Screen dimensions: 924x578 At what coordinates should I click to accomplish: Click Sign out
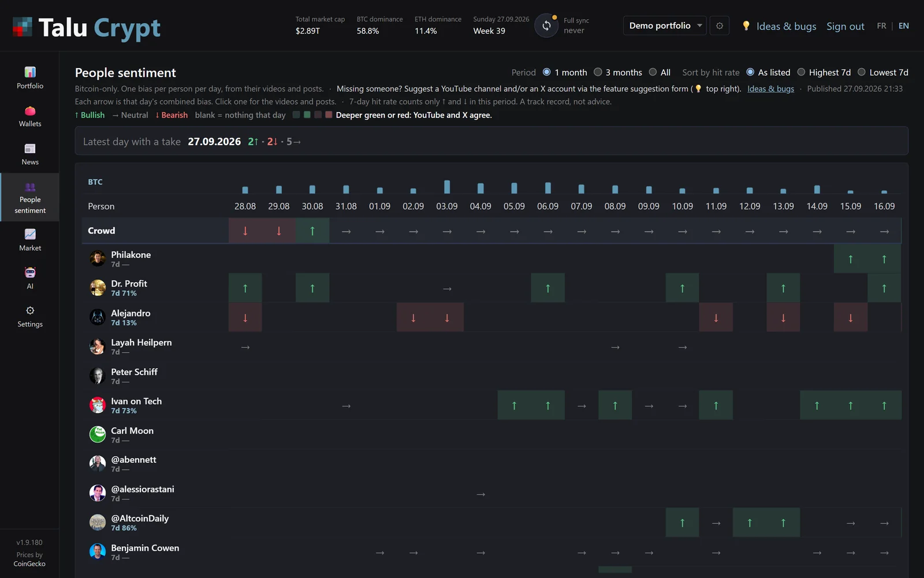tap(845, 26)
